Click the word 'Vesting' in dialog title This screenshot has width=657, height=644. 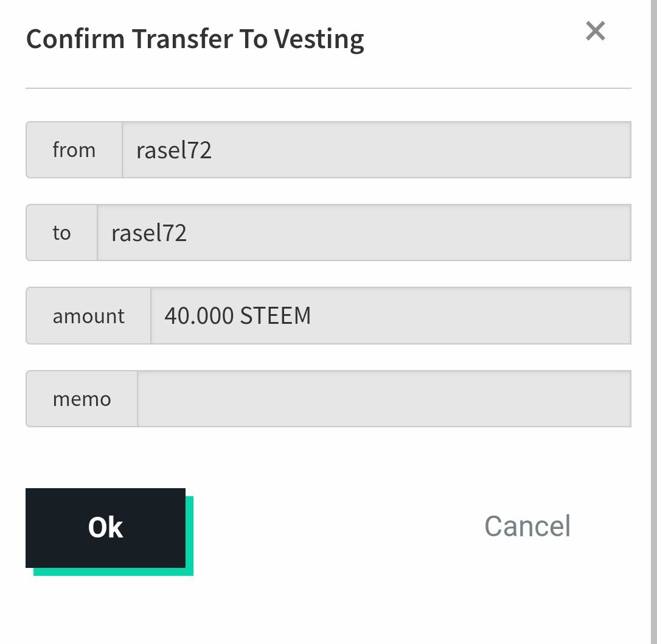coord(319,40)
